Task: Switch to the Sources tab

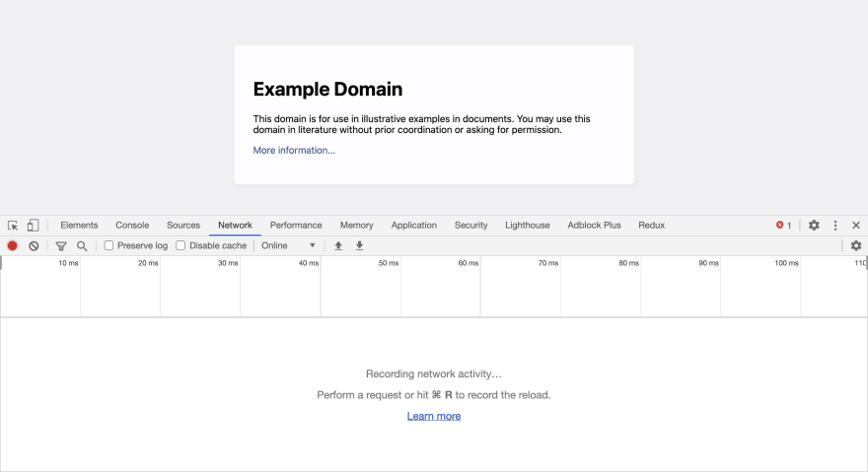Action: 183,226
